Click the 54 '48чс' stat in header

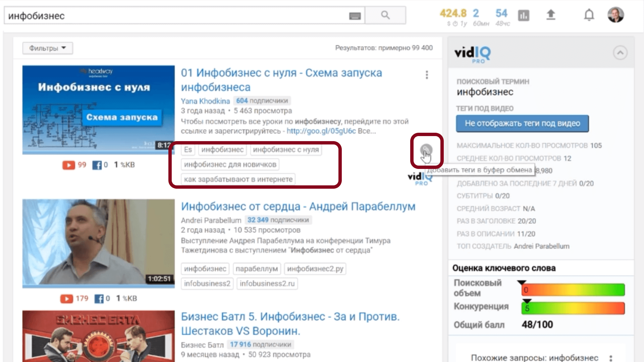click(502, 17)
